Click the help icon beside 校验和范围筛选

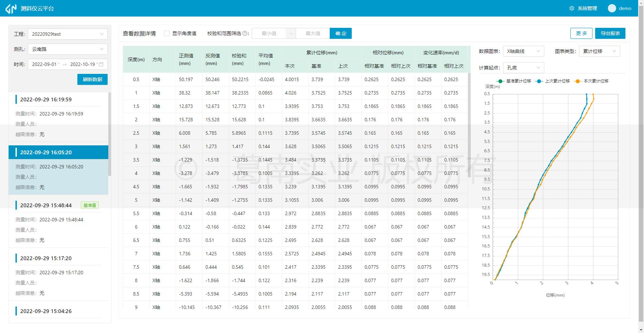tap(245, 33)
